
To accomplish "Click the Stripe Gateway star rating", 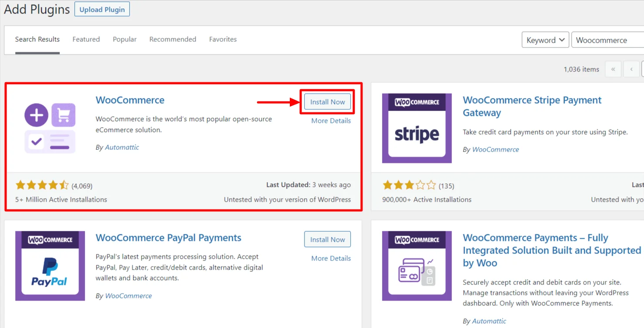I will [409, 186].
